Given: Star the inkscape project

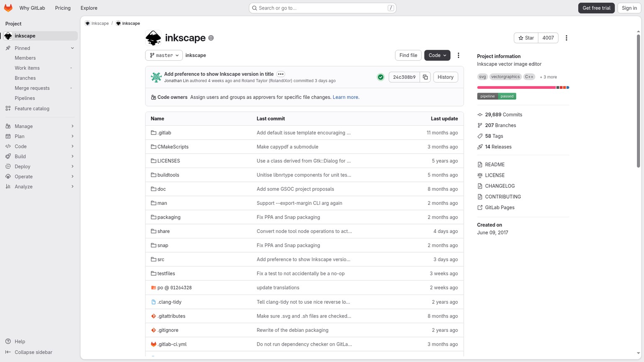Looking at the screenshot, I should tap(526, 38).
